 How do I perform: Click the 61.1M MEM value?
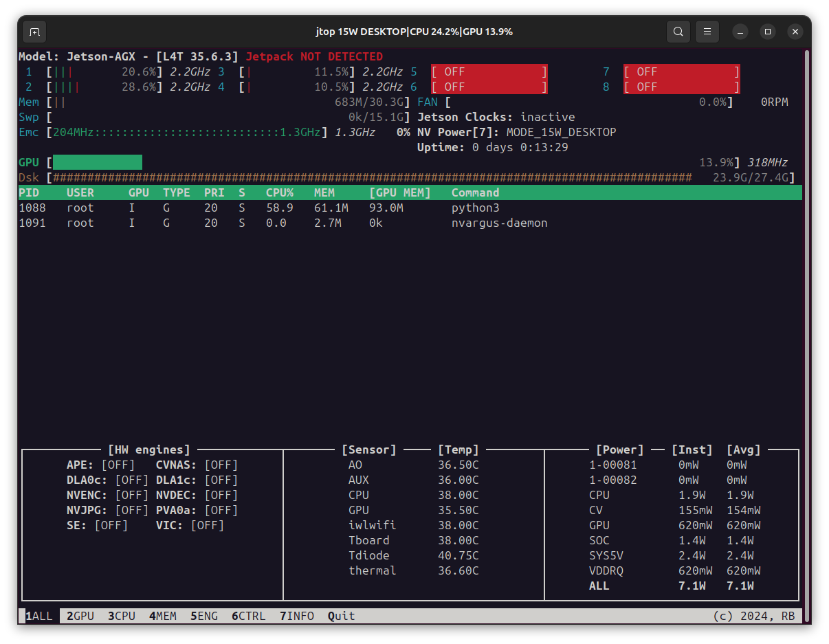click(331, 208)
